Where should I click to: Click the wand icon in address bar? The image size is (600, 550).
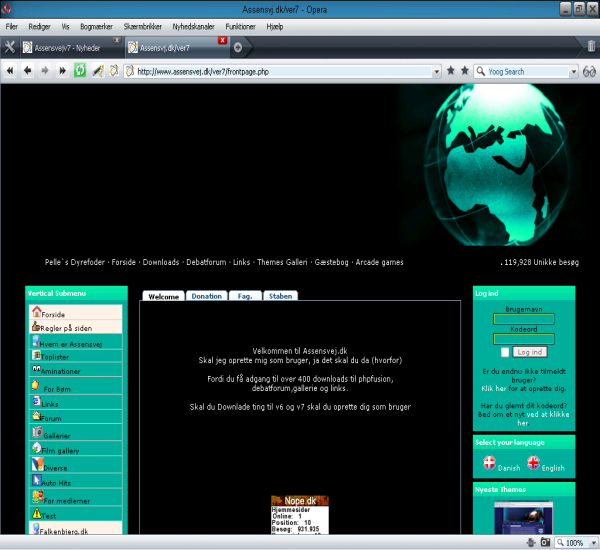(x=98, y=71)
